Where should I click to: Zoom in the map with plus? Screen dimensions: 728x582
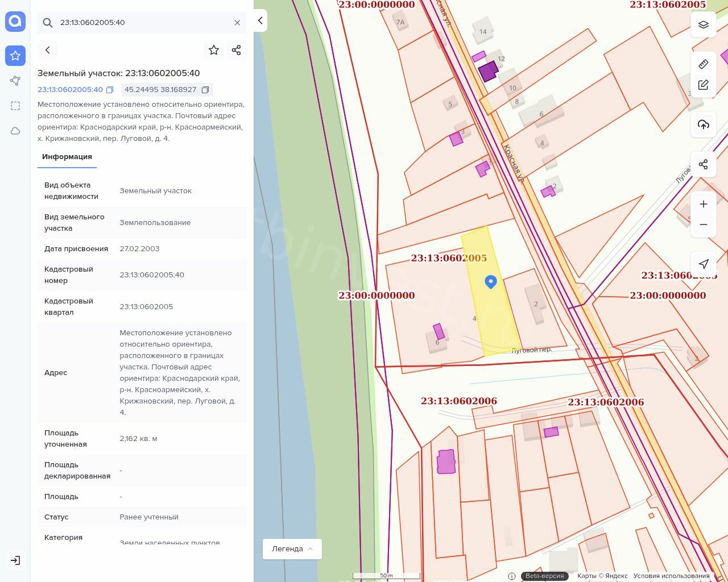tap(704, 204)
